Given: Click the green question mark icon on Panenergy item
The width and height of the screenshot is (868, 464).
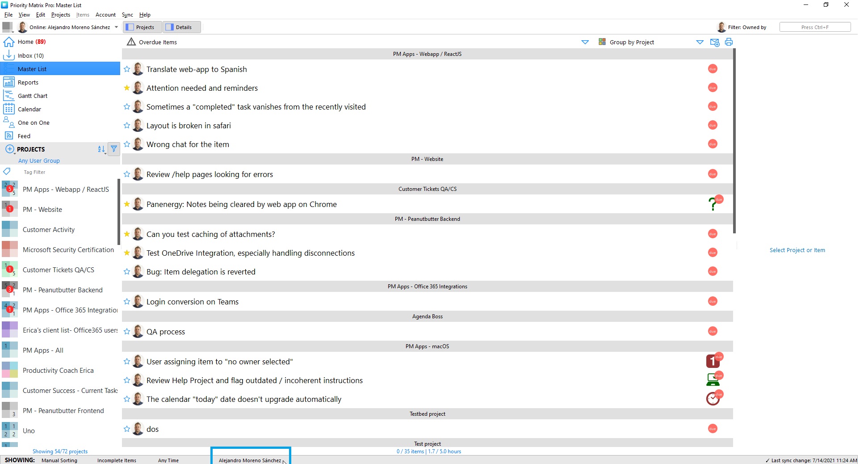Looking at the screenshot, I should [x=712, y=205].
